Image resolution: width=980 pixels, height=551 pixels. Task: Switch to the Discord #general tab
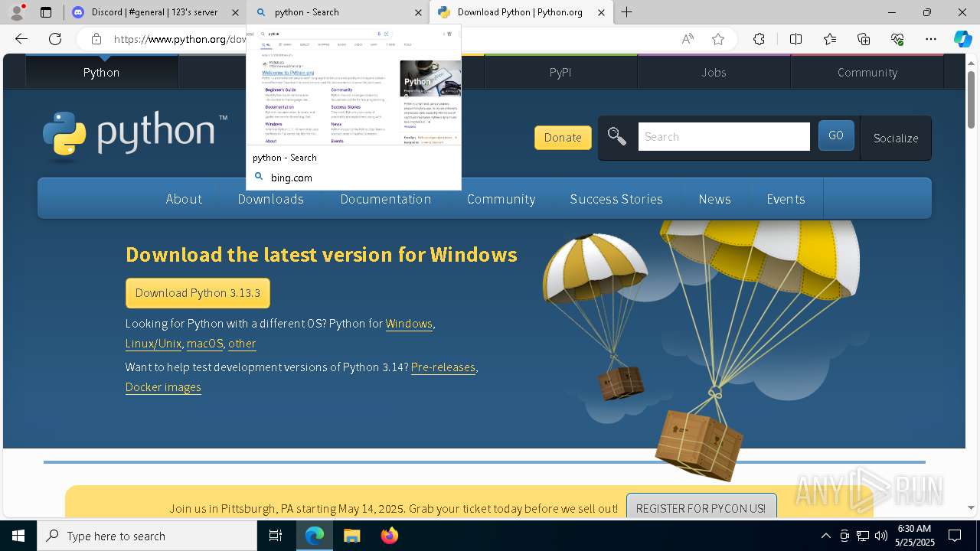pyautogui.click(x=155, y=12)
